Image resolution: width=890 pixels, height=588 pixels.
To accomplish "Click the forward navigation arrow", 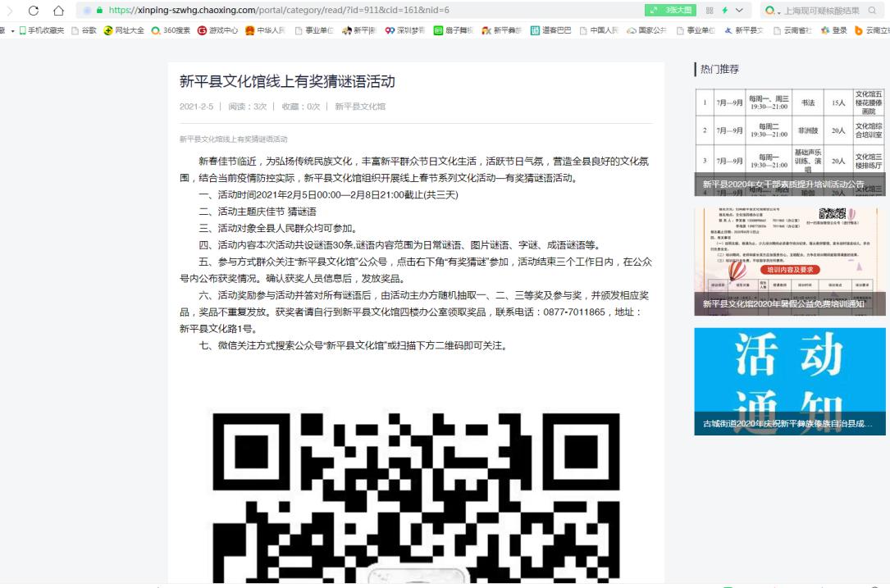I will [9, 10].
